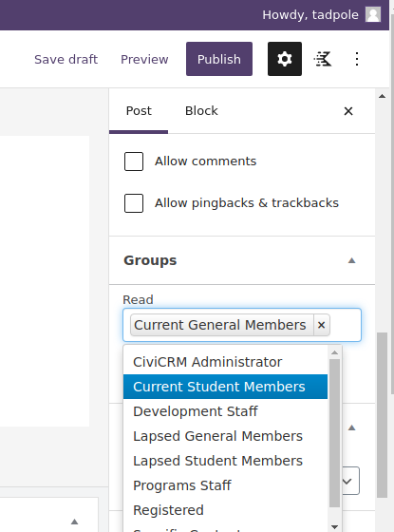The height and width of the screenshot is (532, 394).
Task: Close the settings sidebar with the X
Action: point(348,111)
